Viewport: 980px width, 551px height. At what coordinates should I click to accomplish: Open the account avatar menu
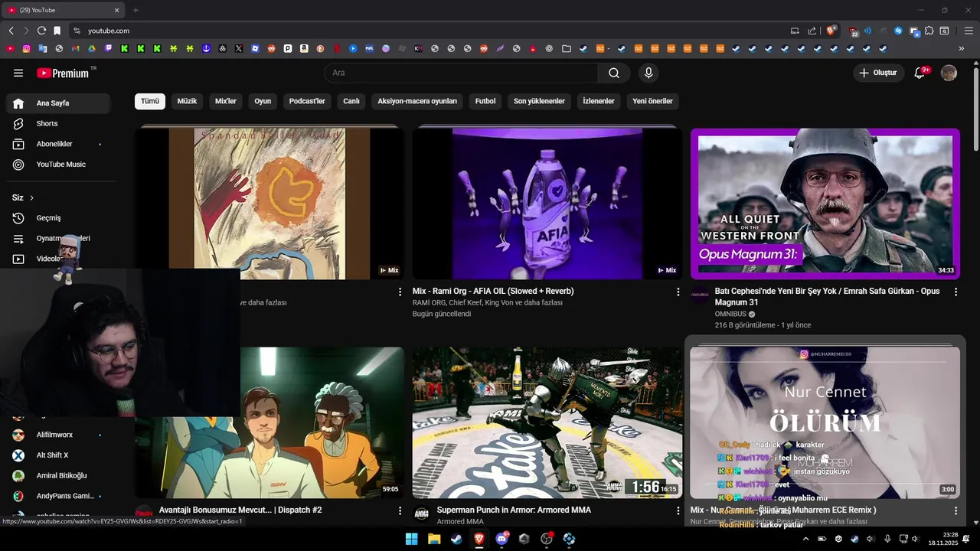click(949, 73)
